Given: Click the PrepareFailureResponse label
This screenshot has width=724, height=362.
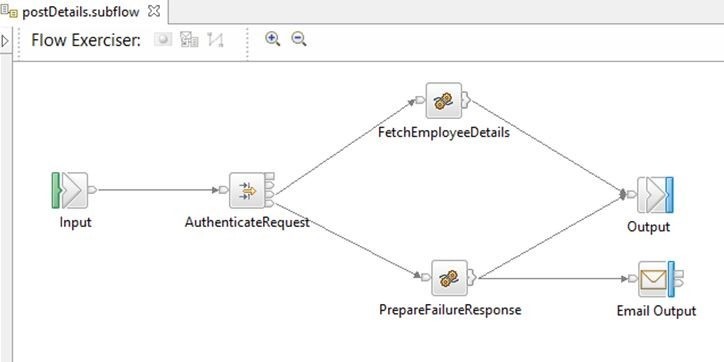Looking at the screenshot, I should tap(450, 310).
